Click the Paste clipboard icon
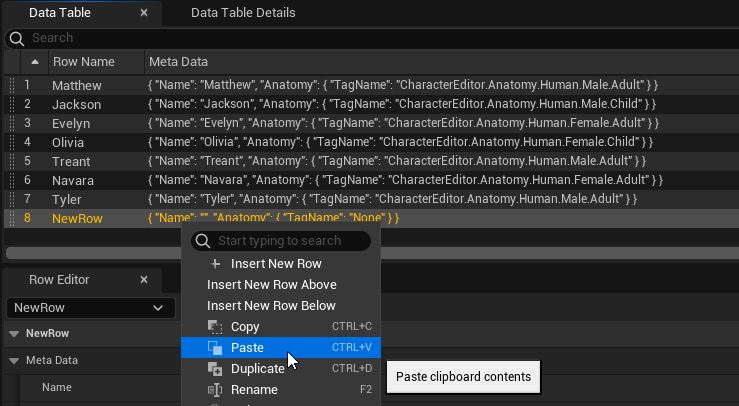This screenshot has height=406, width=739. [214, 348]
